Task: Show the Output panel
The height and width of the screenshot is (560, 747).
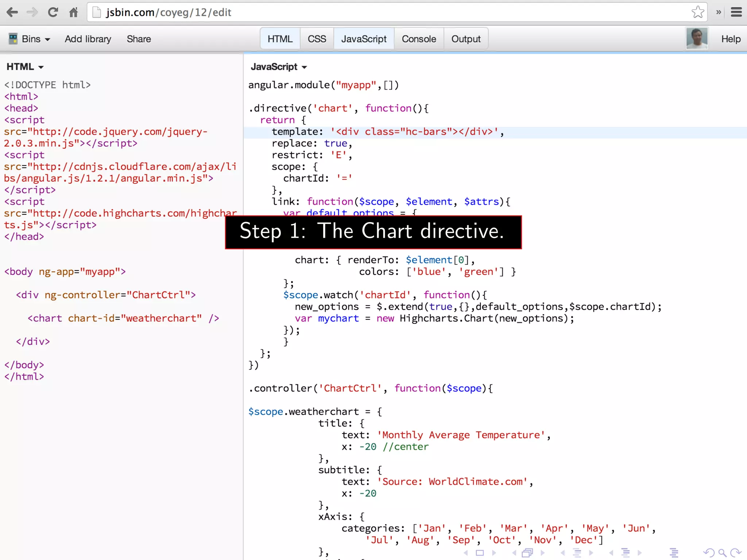Action: click(x=466, y=39)
